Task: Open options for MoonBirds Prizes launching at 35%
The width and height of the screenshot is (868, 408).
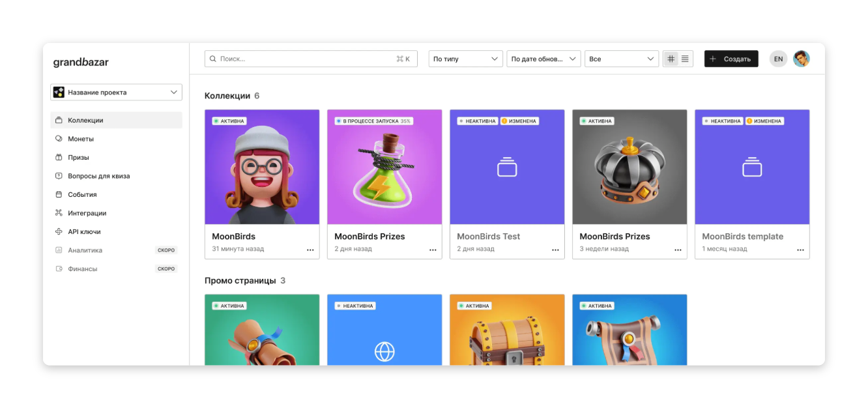Action: click(433, 250)
